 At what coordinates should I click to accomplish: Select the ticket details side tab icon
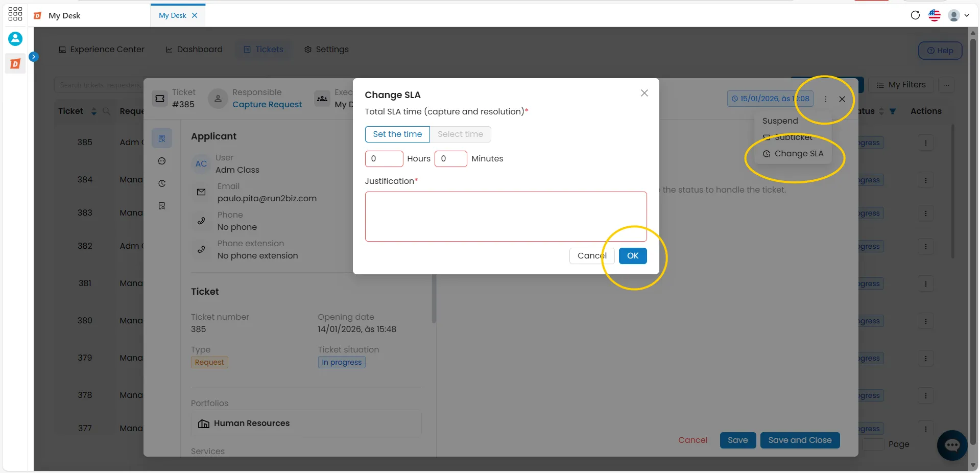point(162,138)
